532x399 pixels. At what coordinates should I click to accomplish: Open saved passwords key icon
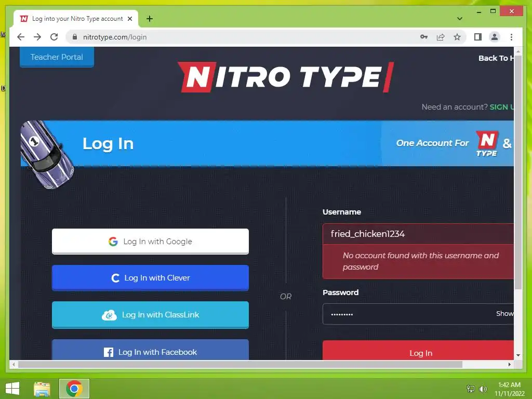424,37
